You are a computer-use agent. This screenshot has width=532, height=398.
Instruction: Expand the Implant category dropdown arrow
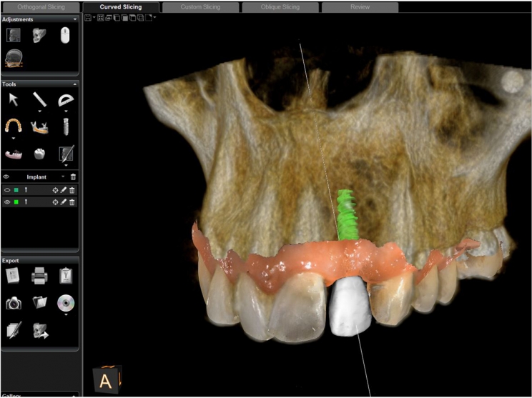(x=63, y=176)
